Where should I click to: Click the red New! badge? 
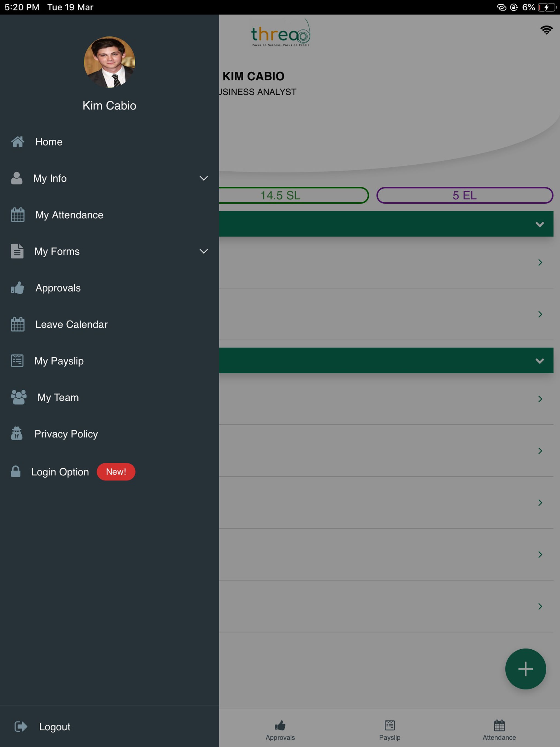[116, 471]
